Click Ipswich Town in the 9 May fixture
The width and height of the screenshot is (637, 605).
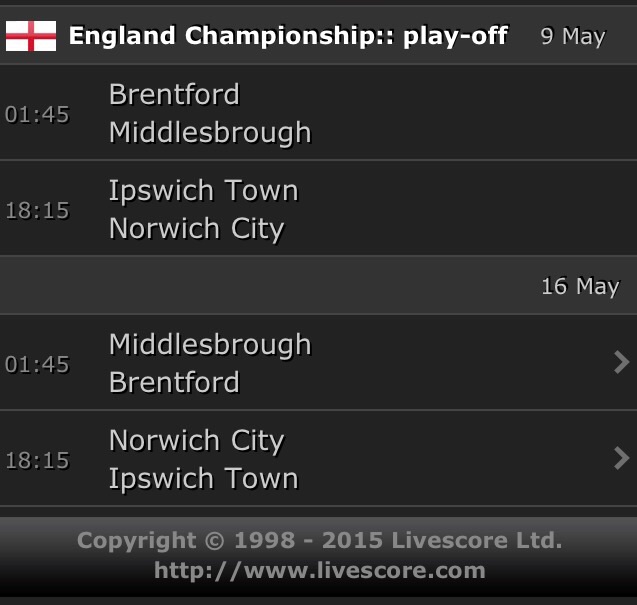point(203,191)
